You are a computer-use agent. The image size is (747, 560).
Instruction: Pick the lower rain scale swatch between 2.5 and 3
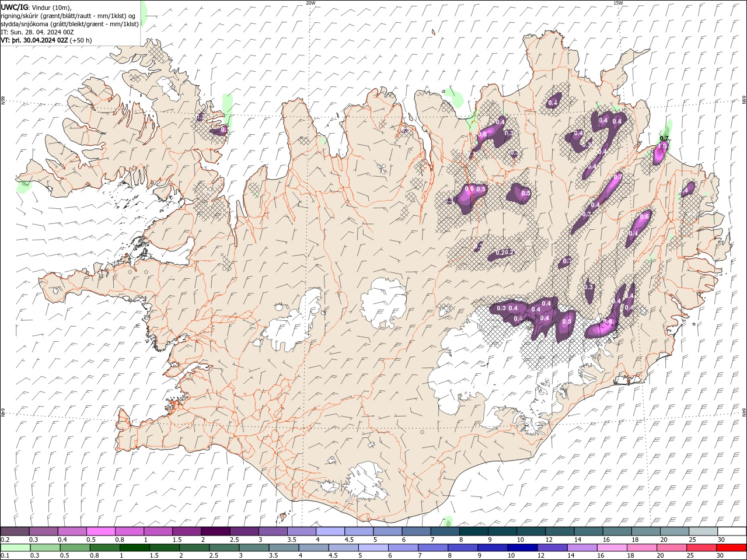(x=224, y=548)
